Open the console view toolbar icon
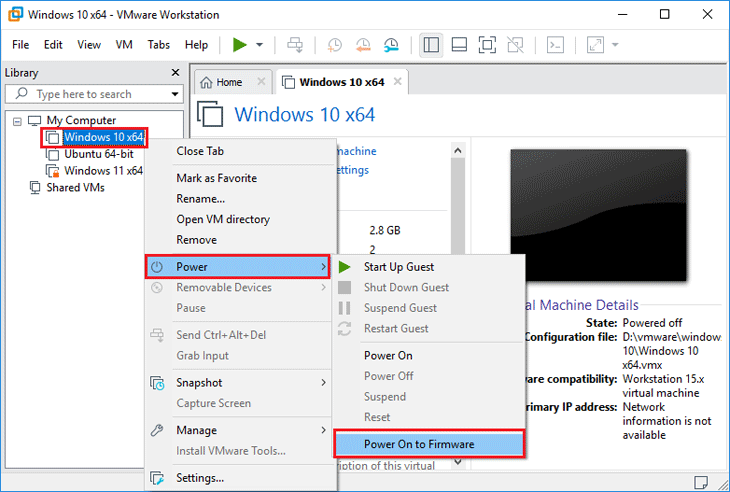This screenshot has height=492, width=730. pos(555,45)
